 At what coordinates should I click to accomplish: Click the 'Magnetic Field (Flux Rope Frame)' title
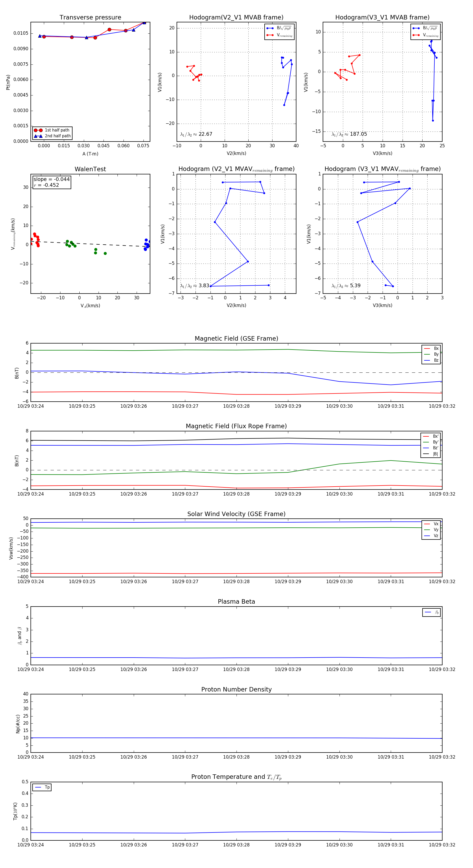(236, 426)
